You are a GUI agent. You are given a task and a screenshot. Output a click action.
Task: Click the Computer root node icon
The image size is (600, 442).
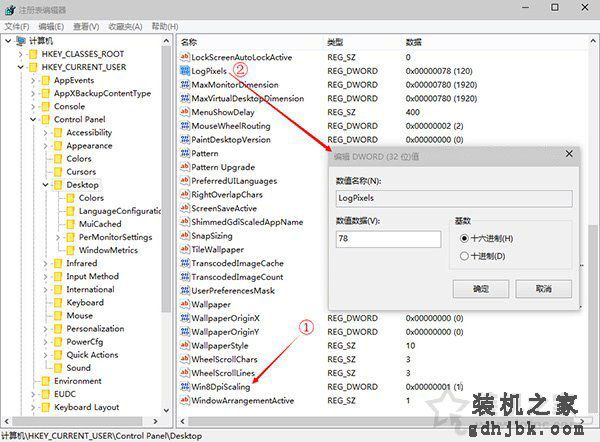[21, 41]
